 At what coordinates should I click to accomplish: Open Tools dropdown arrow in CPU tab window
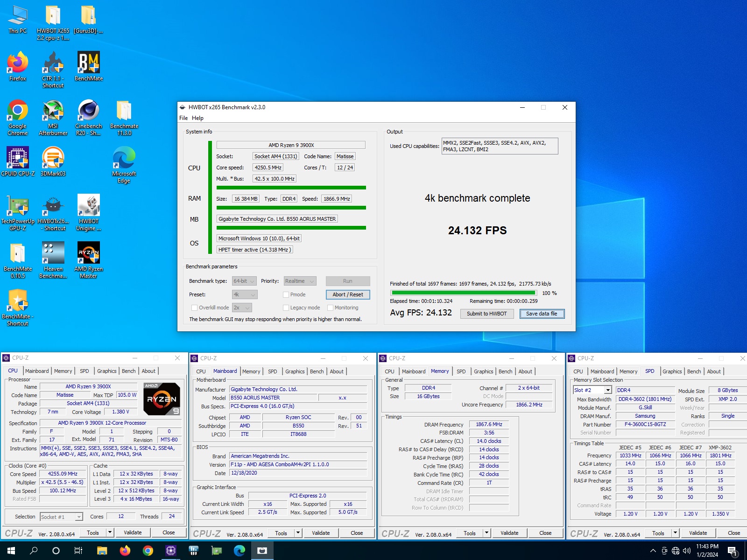click(110, 532)
